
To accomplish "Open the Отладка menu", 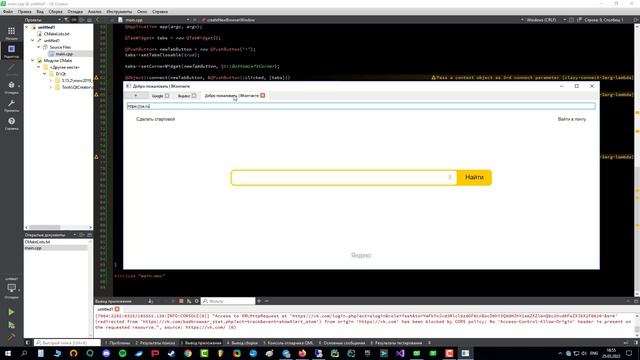I will pos(75,12).
